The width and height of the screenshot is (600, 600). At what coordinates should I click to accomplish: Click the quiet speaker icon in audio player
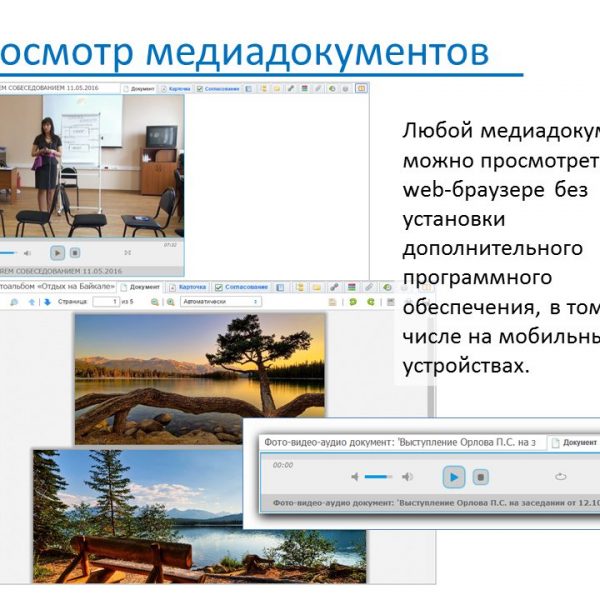pyautogui.click(x=355, y=477)
